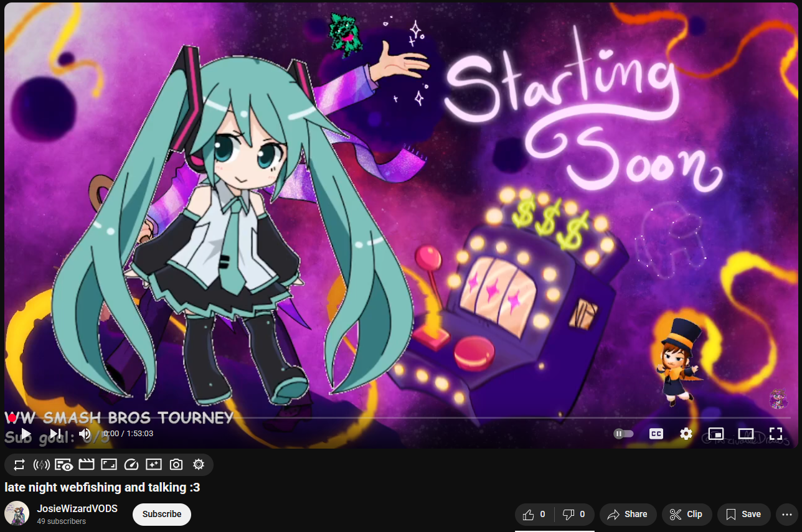Save the video to a playlist
Viewport: 802px width, 532px height.
point(743,515)
